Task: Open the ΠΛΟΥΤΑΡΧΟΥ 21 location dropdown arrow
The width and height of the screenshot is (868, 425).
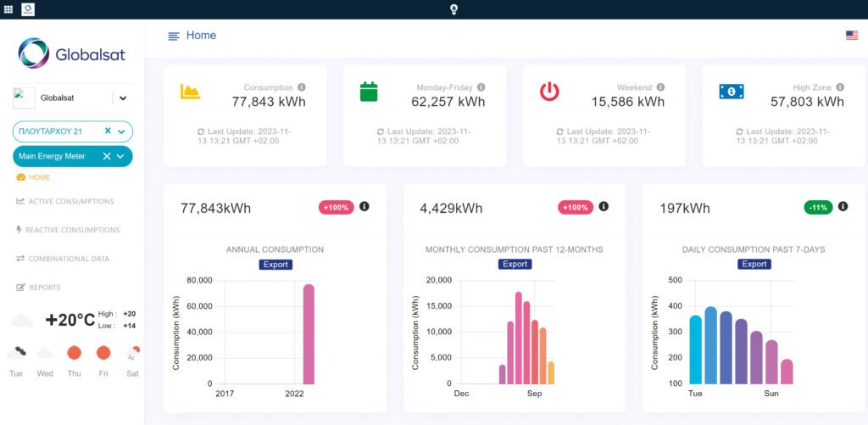Action: pyautogui.click(x=122, y=131)
